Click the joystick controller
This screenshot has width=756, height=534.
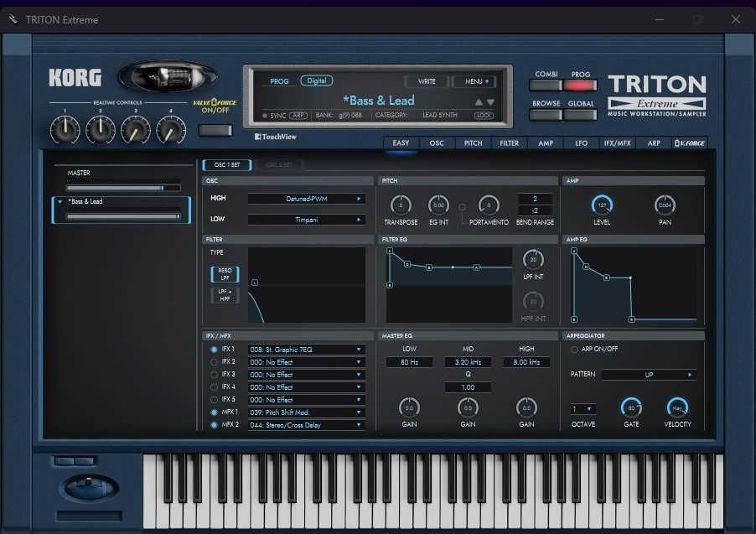(89, 486)
